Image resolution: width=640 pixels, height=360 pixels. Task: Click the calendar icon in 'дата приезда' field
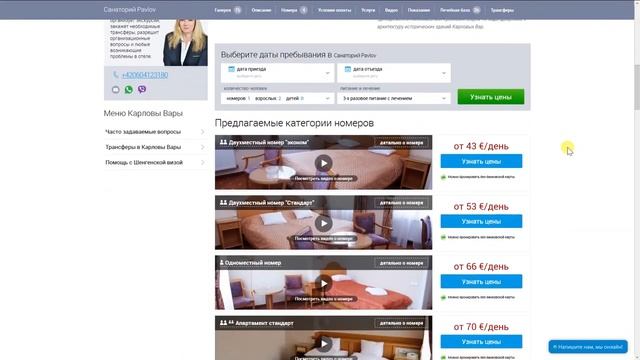231,69
